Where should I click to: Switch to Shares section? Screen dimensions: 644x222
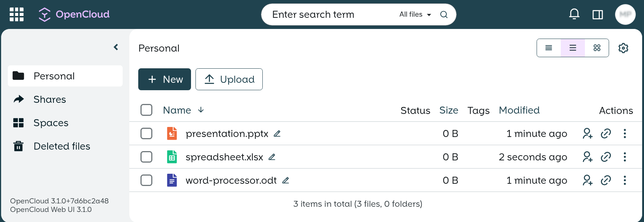click(x=49, y=99)
